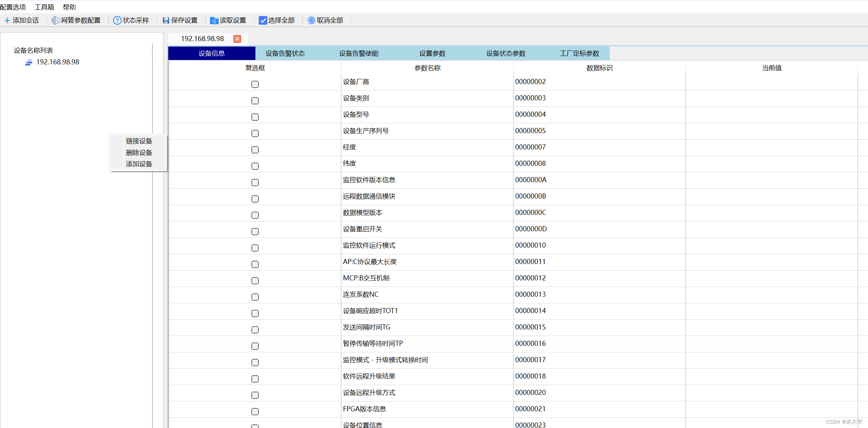Switch to the 设备状态参数 tab
The height and width of the screenshot is (428, 868).
point(506,53)
